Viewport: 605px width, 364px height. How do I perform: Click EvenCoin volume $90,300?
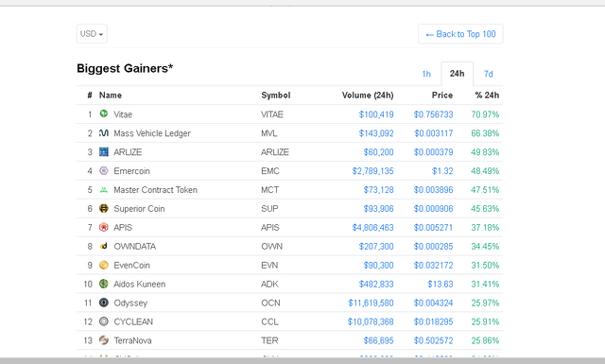pyautogui.click(x=378, y=266)
